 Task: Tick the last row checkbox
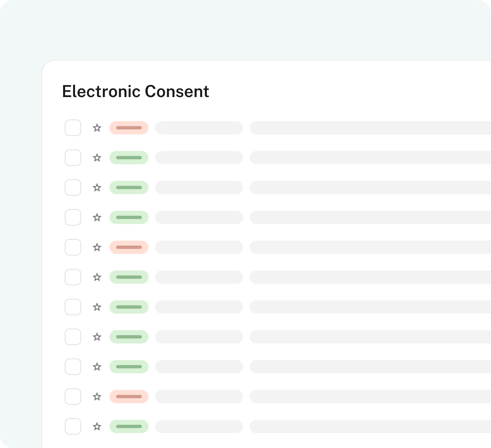click(73, 426)
